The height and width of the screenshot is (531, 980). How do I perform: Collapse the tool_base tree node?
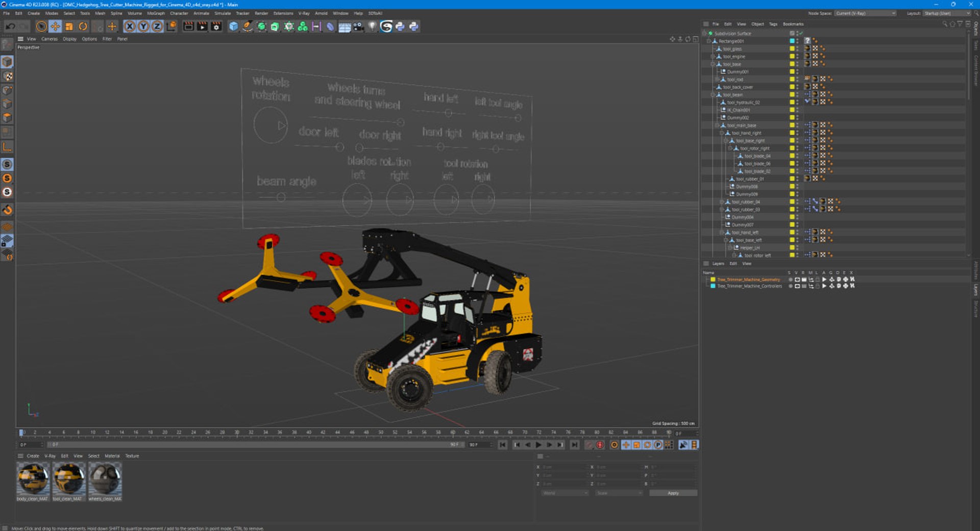713,64
